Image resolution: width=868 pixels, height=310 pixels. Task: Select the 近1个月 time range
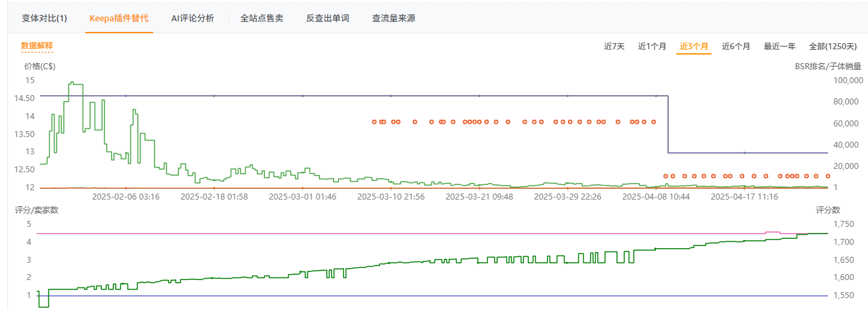652,47
